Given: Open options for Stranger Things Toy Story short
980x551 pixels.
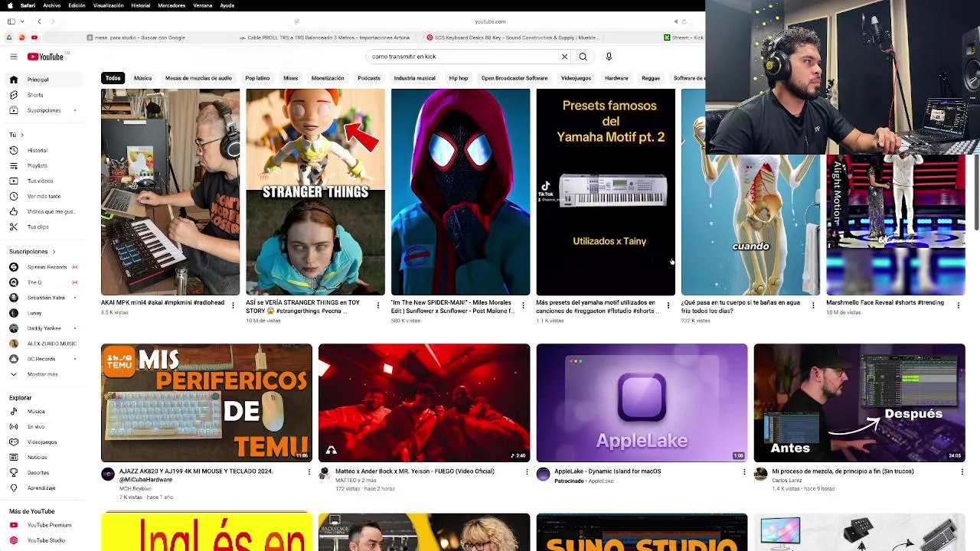Looking at the screenshot, I should (377, 305).
